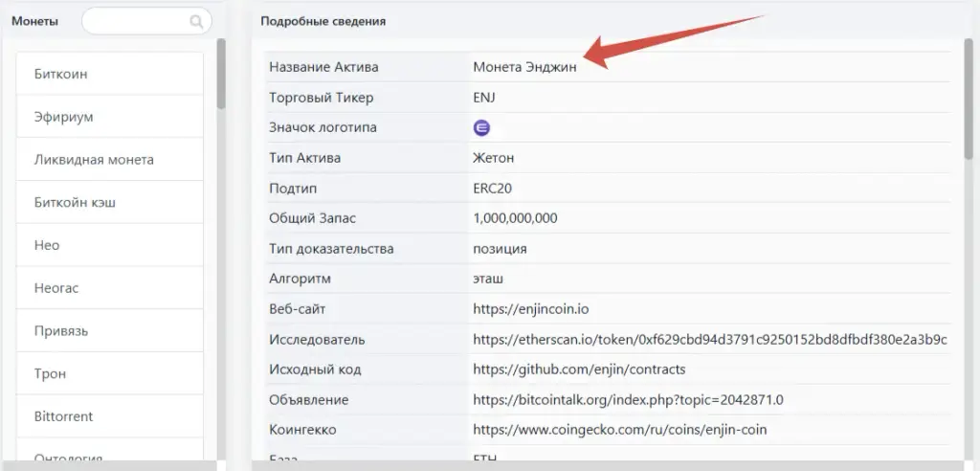
Task: Click the Тип доказательства label
Action: tap(331, 249)
